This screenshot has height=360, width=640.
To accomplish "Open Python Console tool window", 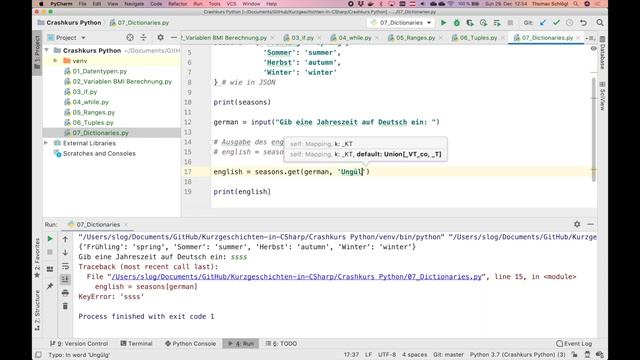I will pyautogui.click(x=190, y=344).
